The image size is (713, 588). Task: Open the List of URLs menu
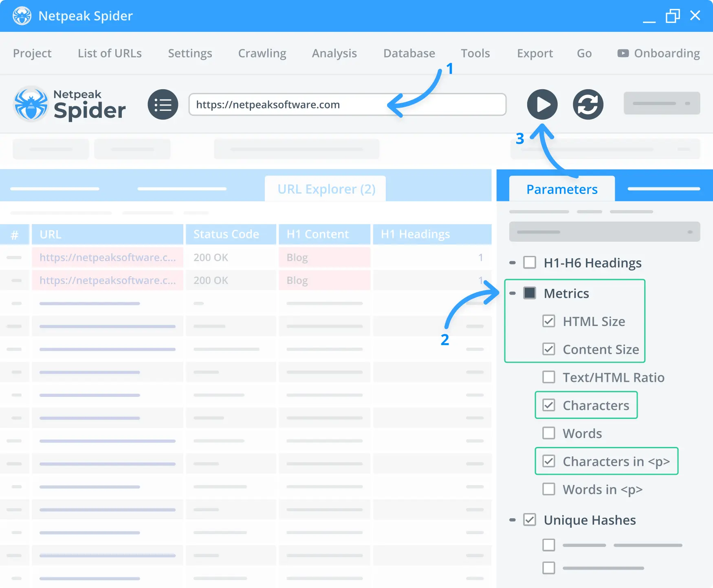[x=110, y=53]
